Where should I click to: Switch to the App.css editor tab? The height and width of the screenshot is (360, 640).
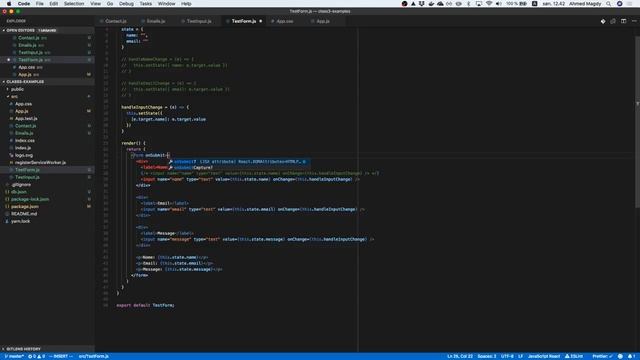[x=284, y=21]
